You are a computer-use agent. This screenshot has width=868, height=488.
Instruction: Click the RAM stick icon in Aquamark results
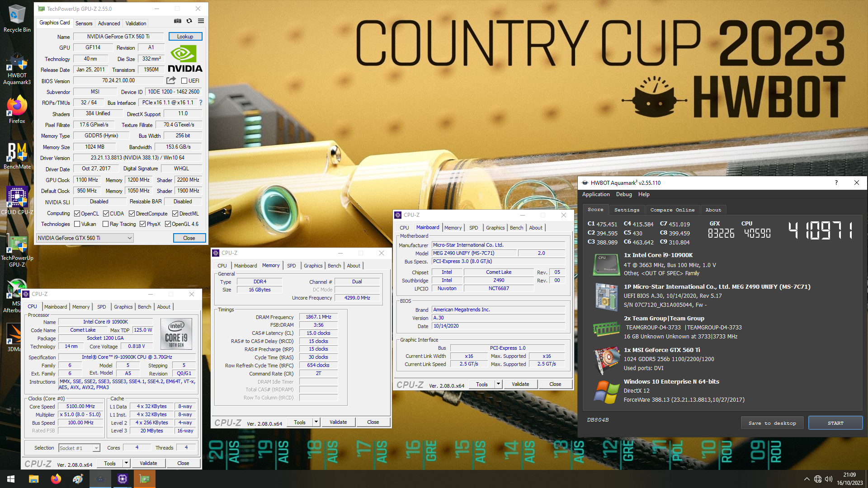click(606, 328)
